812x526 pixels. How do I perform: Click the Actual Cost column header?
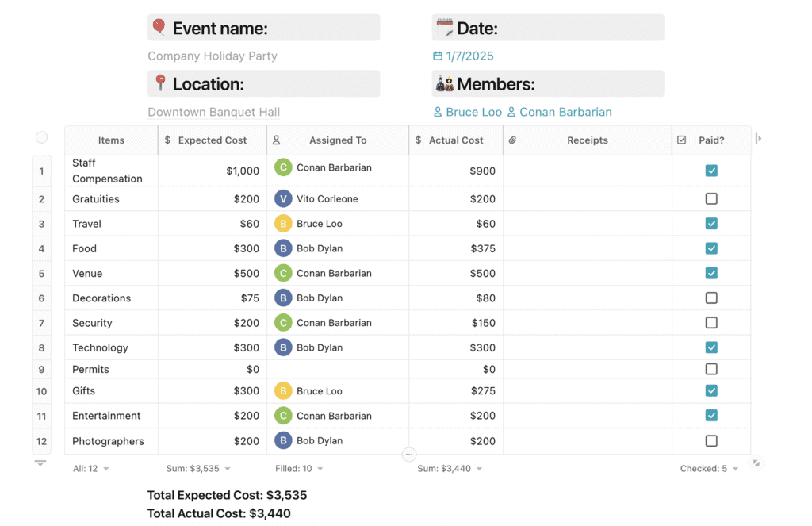point(456,140)
